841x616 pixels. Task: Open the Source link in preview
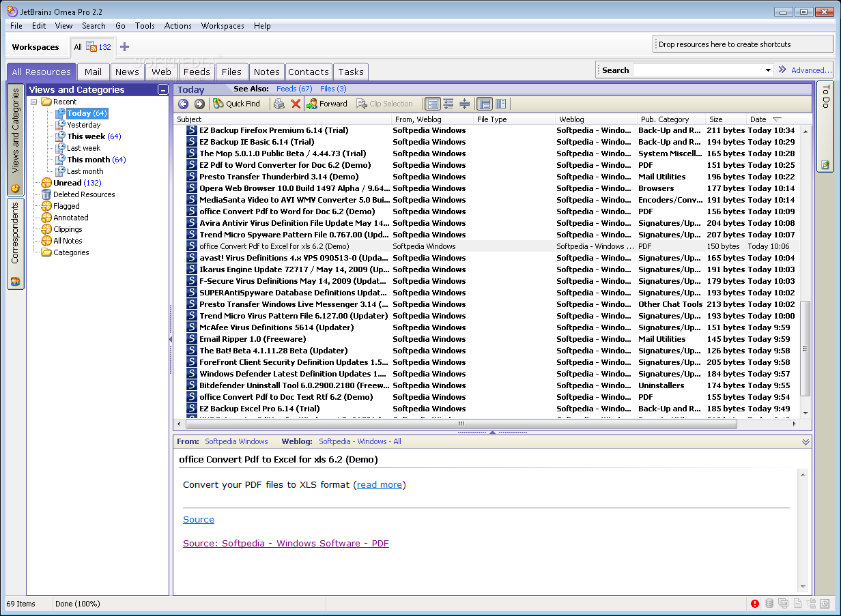(199, 520)
